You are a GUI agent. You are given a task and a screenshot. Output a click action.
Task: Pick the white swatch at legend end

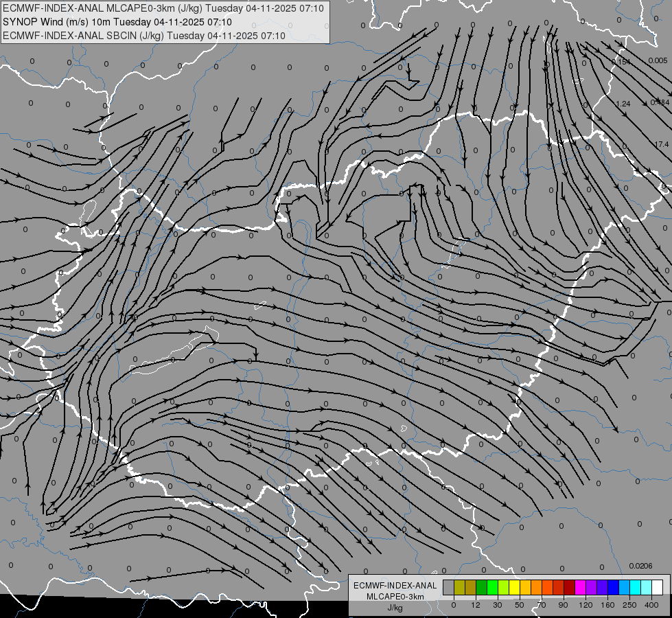[658, 587]
